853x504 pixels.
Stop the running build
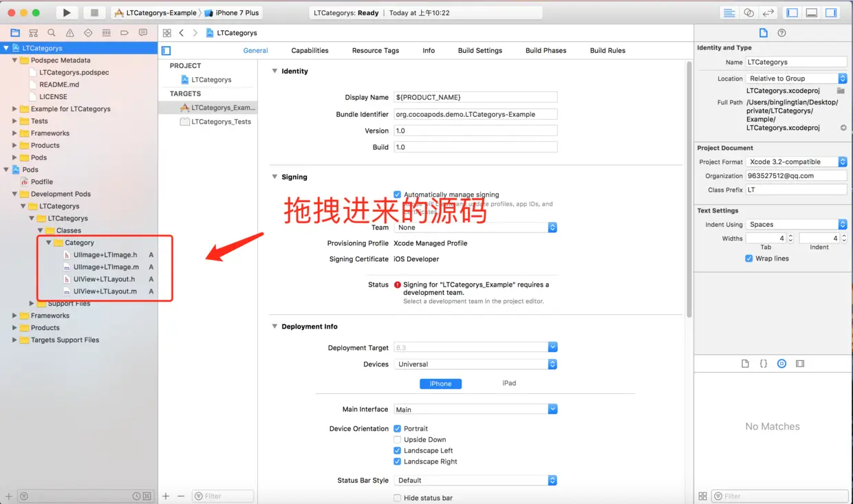(94, 12)
